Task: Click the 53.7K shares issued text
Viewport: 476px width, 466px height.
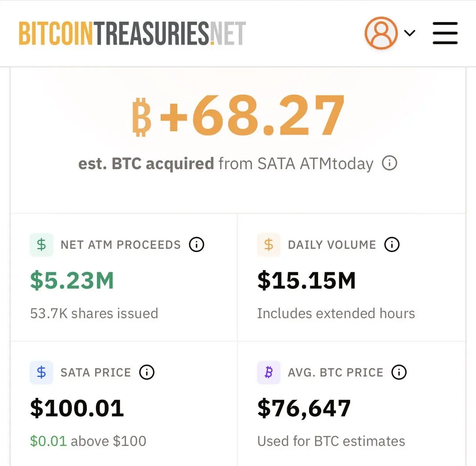Action: 94,313
